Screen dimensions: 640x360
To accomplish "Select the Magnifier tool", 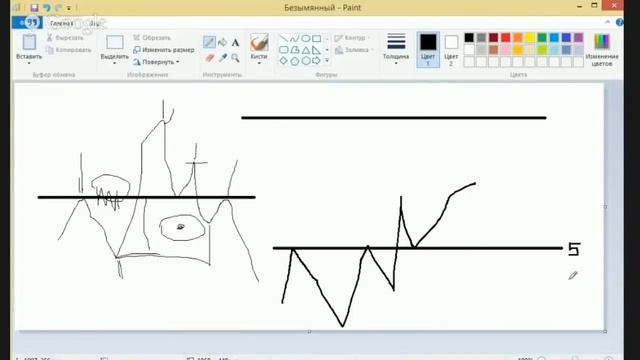I will tap(235, 58).
